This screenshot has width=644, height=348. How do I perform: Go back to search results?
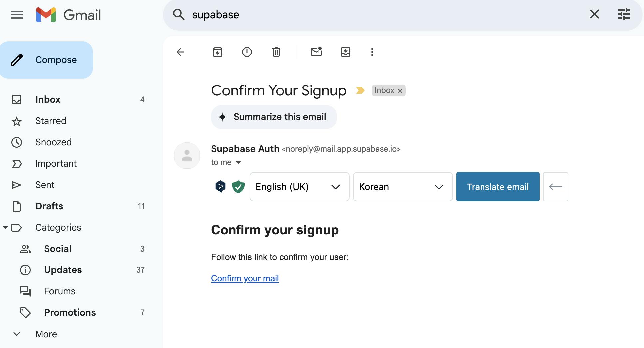point(180,52)
